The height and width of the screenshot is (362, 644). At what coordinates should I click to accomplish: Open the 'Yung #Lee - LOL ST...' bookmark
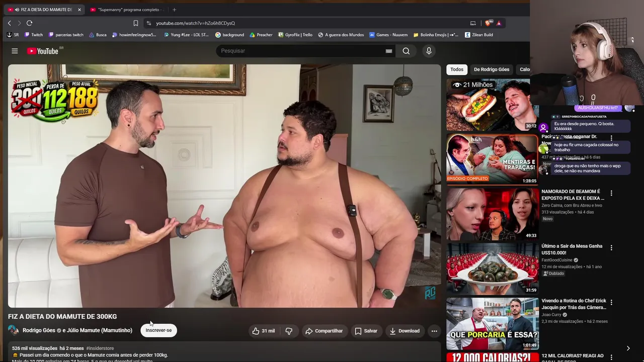click(186, 35)
